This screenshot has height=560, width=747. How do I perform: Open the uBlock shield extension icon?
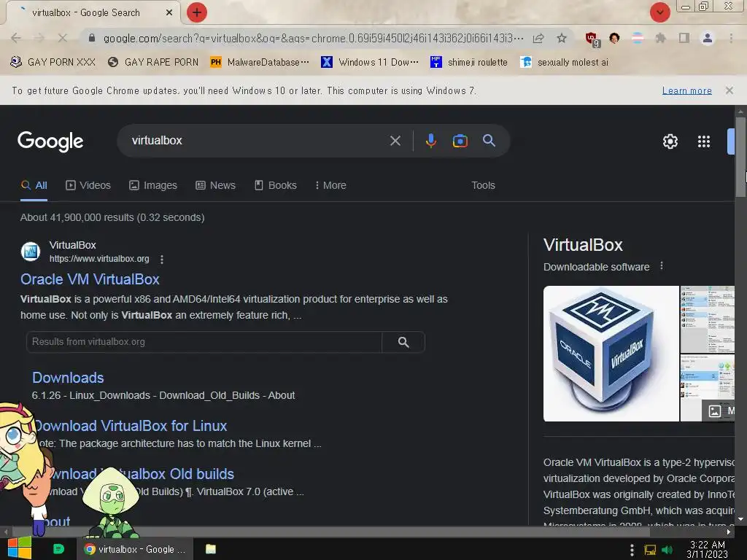(592, 39)
